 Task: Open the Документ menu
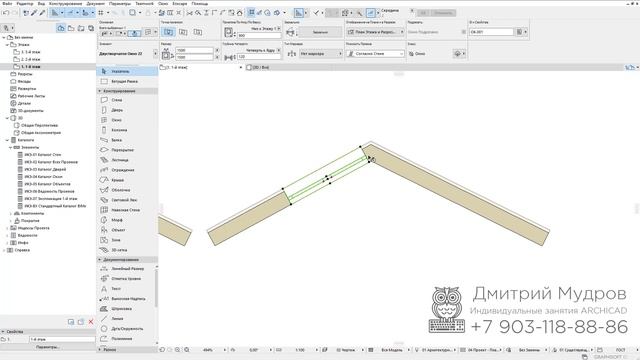96,3
